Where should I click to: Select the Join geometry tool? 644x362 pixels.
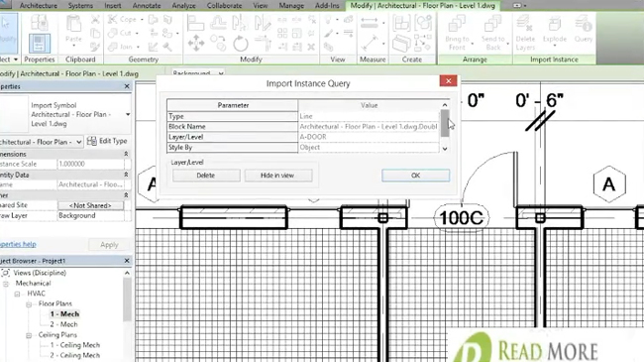121,47
